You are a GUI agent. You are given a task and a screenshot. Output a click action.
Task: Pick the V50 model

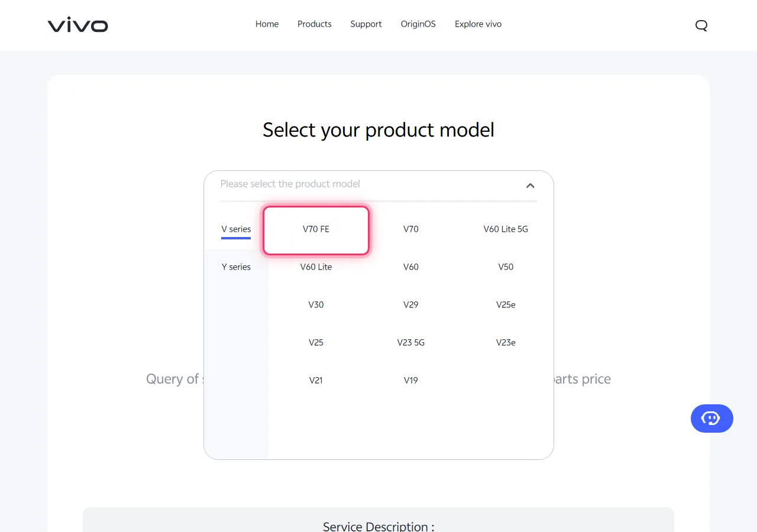tap(506, 267)
